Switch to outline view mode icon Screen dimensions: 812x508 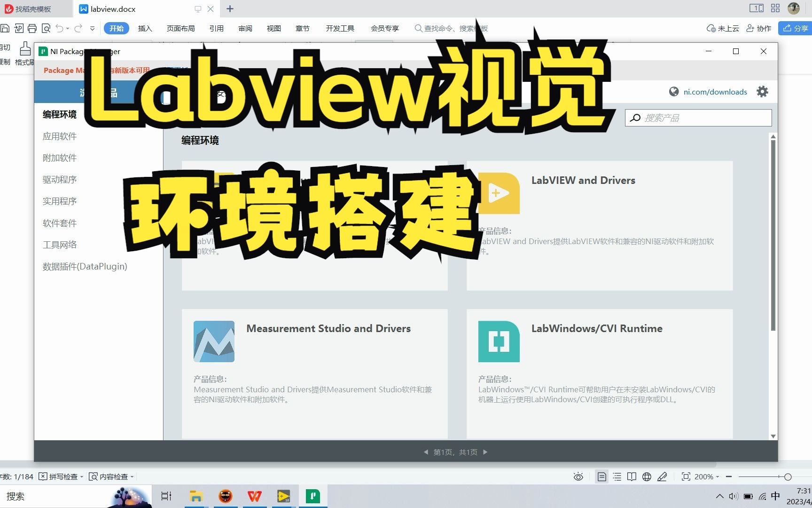tap(617, 477)
